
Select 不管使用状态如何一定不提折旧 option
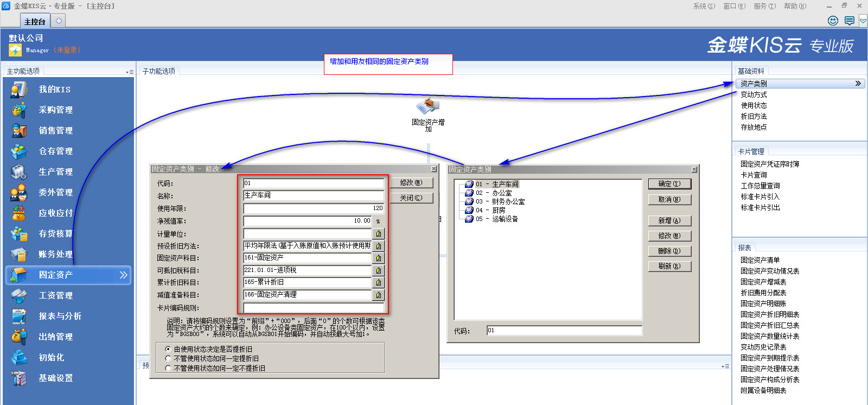pos(168,368)
